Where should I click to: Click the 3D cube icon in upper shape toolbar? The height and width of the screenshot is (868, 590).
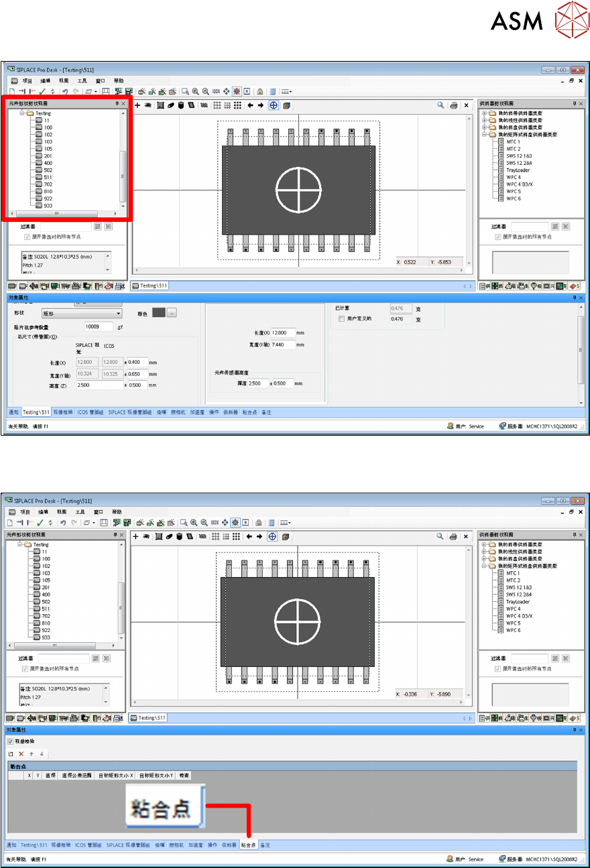pyautogui.click(x=286, y=105)
